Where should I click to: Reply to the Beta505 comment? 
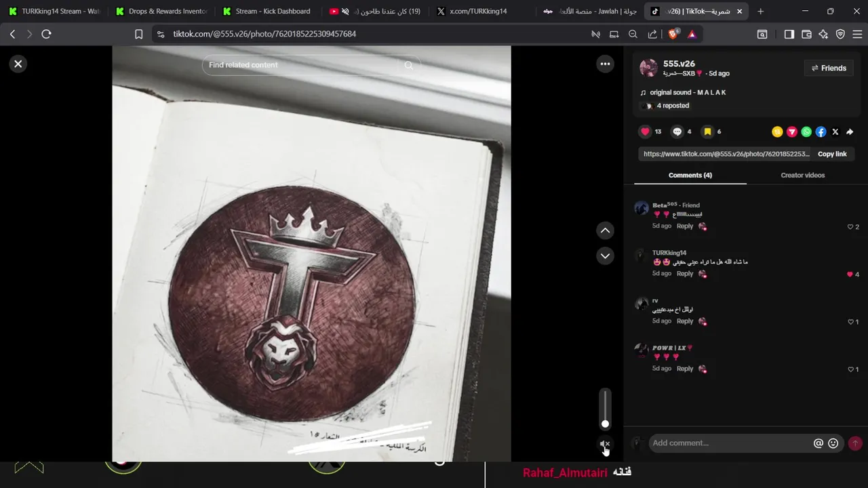[685, 226]
